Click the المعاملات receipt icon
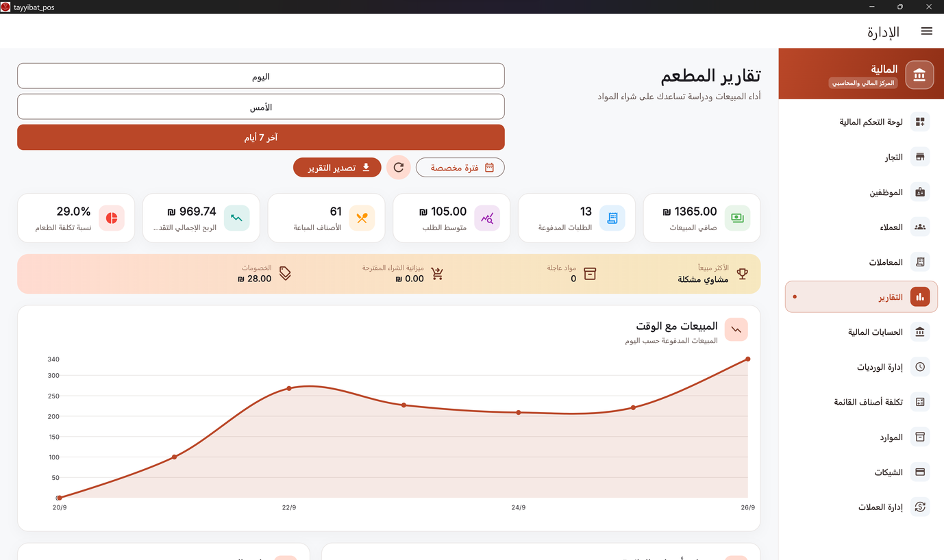 pyautogui.click(x=920, y=262)
